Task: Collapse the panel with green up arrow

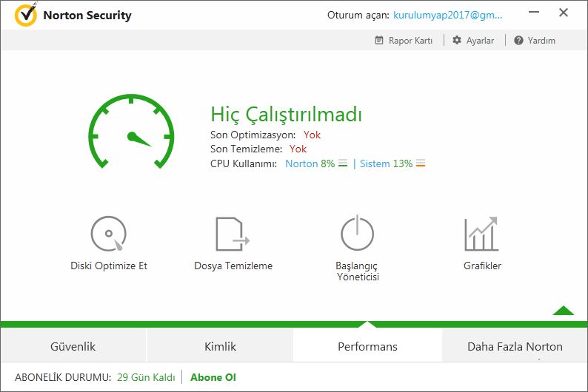Action: (x=564, y=311)
